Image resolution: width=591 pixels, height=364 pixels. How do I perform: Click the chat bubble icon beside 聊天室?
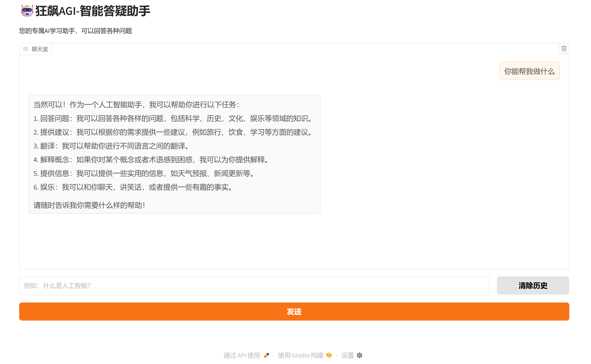coord(26,49)
